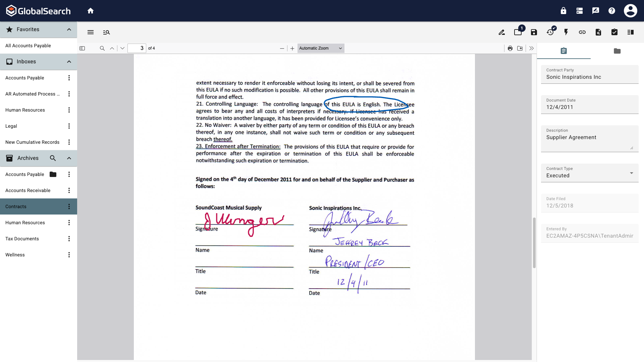This screenshot has width=644, height=362.
Task: Open the document versions panel
Action: (x=518, y=32)
